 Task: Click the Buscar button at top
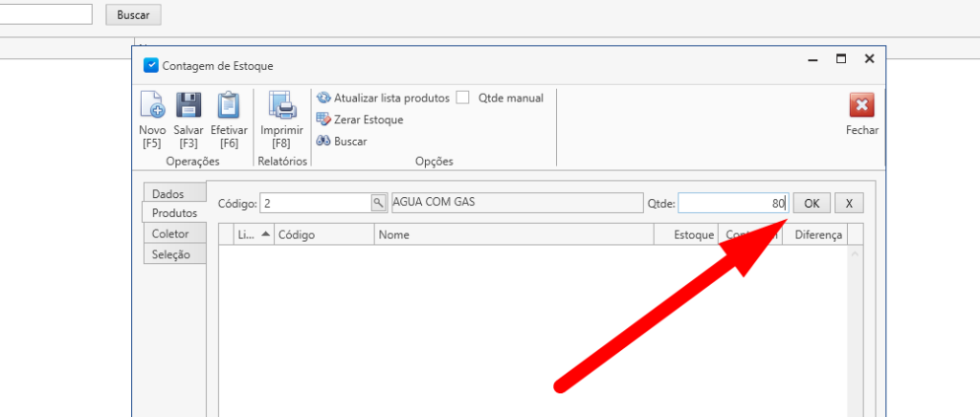tap(134, 15)
